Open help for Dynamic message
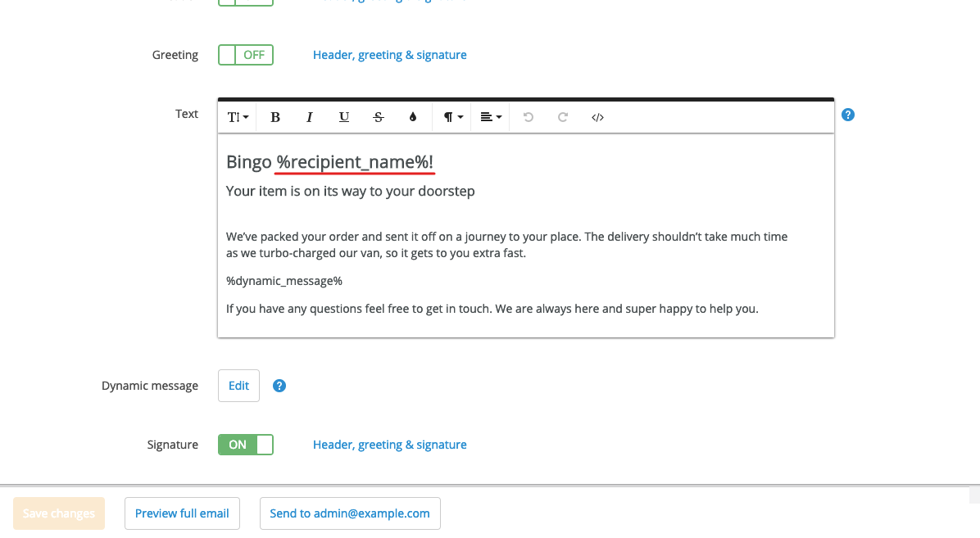The image size is (980, 538). [x=279, y=387]
